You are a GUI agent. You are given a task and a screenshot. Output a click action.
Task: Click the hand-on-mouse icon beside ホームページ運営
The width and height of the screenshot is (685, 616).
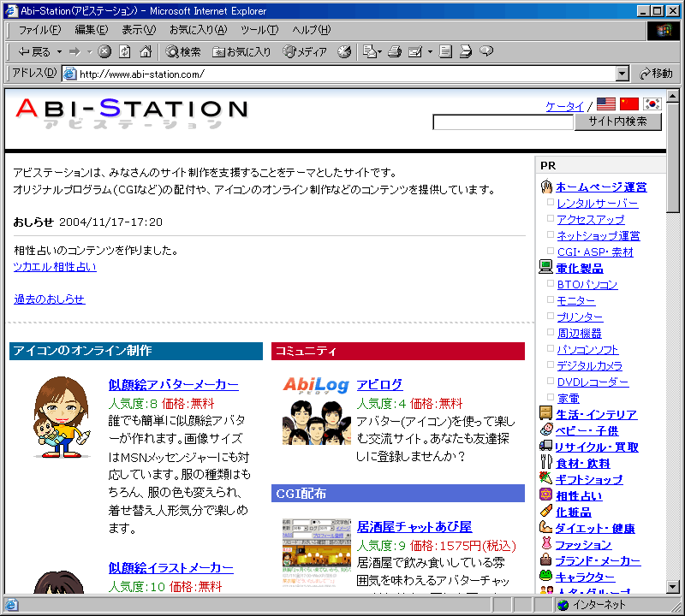[x=546, y=187]
